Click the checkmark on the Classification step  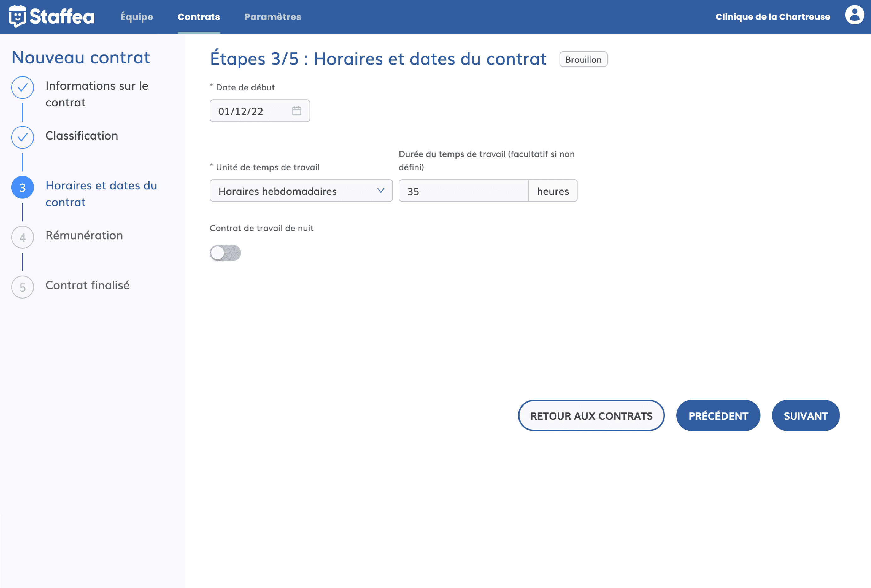[22, 137]
